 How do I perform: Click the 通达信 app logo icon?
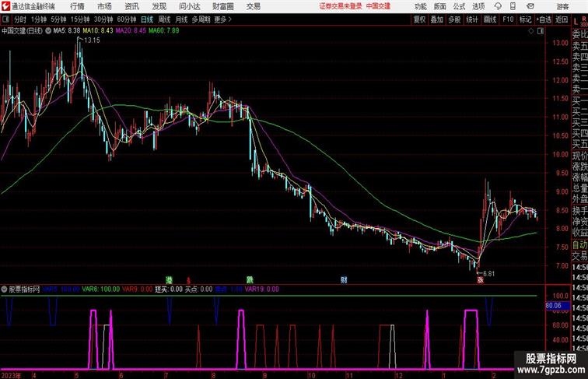point(5,6)
